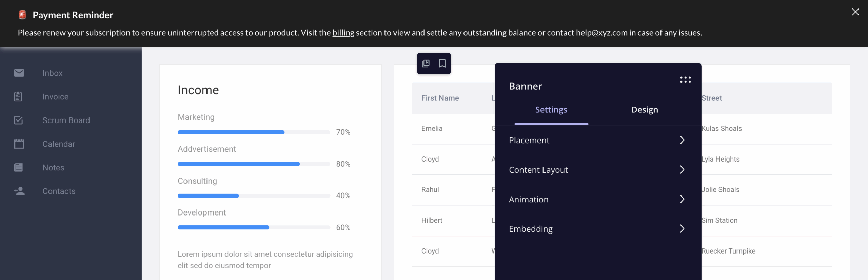
Task: Open the Calendar icon
Action: (19, 144)
